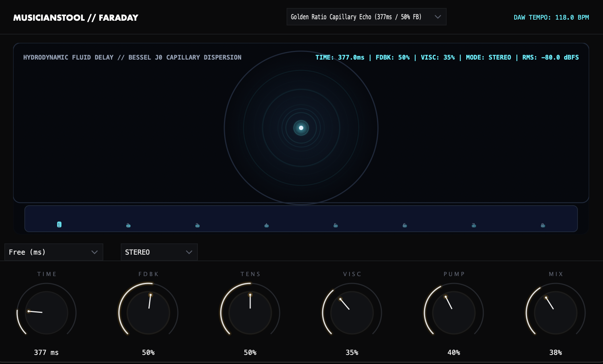Click the TIME knob

click(47, 312)
